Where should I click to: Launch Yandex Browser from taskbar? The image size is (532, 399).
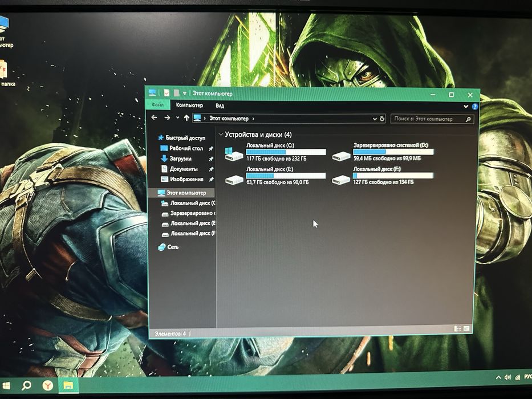(x=48, y=385)
